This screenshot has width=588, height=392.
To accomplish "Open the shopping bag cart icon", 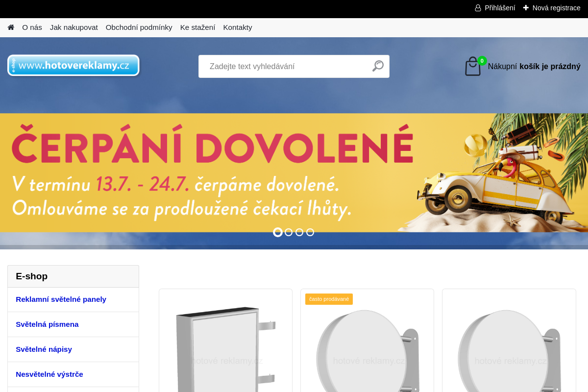I will click(473, 66).
